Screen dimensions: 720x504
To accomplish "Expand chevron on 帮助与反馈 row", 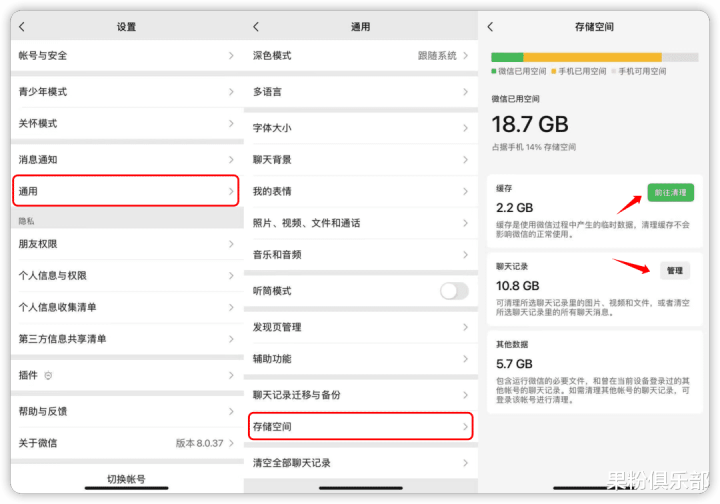I will [x=231, y=411].
